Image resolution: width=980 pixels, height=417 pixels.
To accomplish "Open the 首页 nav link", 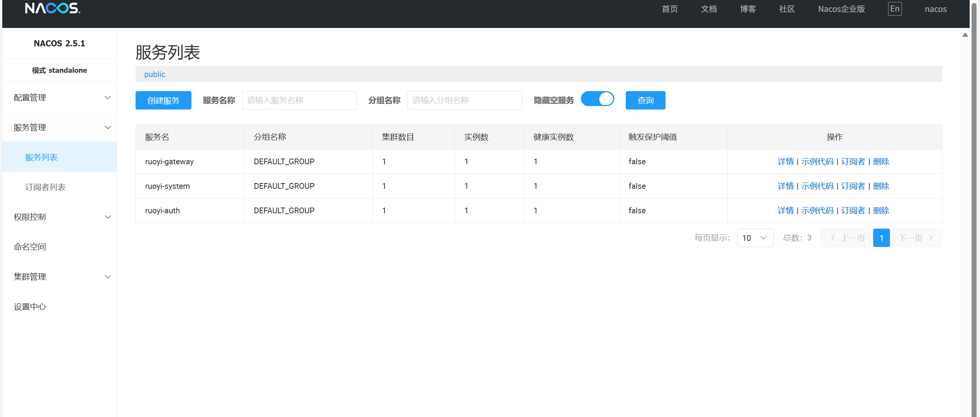I will click(x=670, y=9).
